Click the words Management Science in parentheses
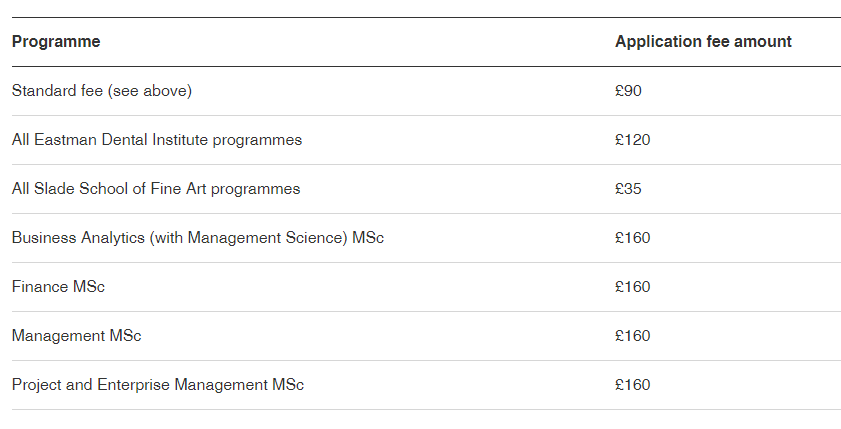 (x=265, y=238)
